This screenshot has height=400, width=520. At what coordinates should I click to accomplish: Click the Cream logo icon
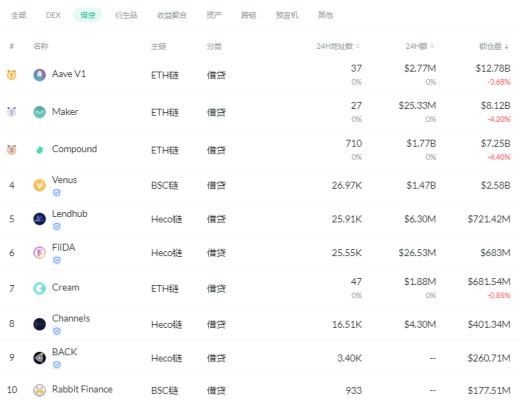39,288
